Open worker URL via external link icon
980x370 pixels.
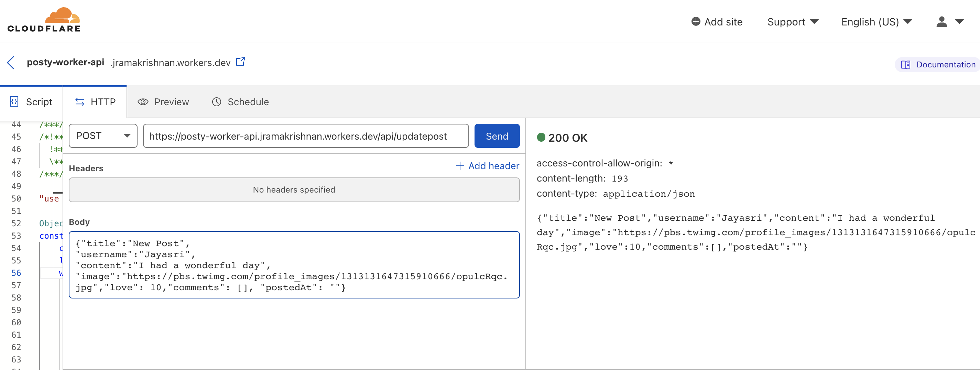(x=240, y=62)
